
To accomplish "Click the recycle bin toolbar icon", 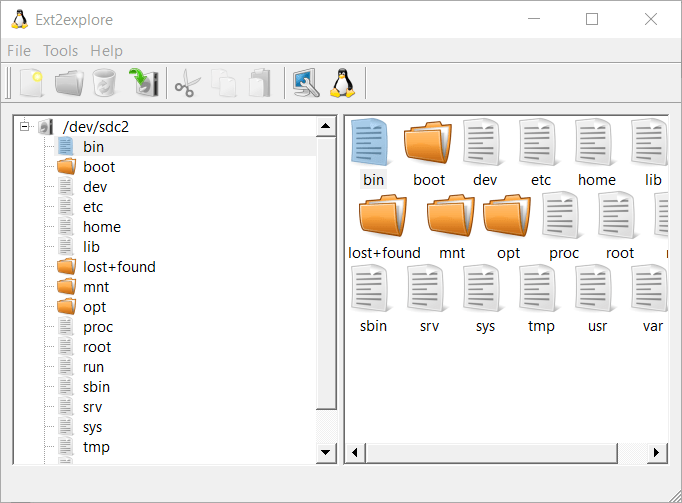I will pyautogui.click(x=105, y=83).
